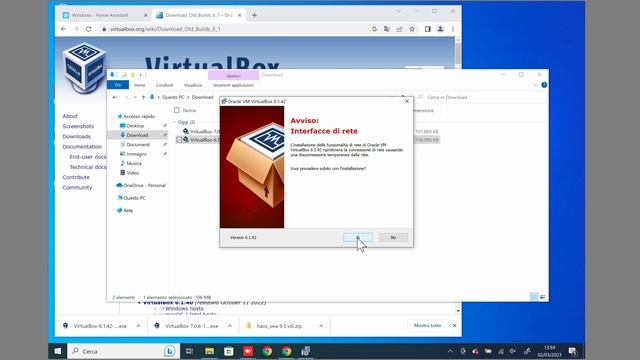Expand the Explorer ribbon with chevron
The height and width of the screenshot is (360, 640).
(536, 85)
